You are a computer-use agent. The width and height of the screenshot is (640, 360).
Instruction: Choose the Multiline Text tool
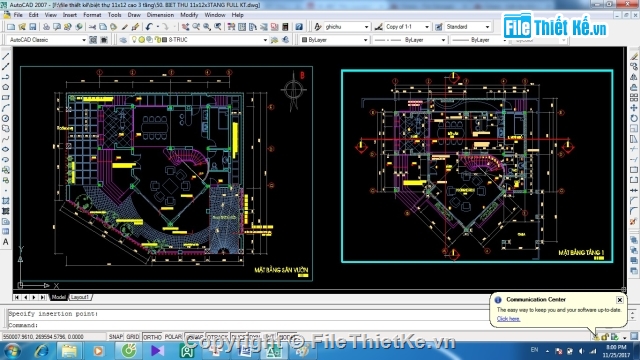tap(6, 242)
